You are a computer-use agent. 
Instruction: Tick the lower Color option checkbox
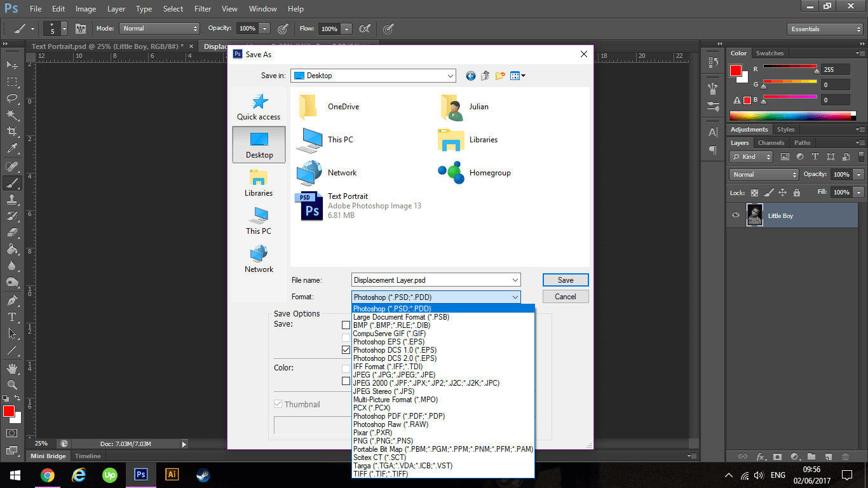pos(346,381)
